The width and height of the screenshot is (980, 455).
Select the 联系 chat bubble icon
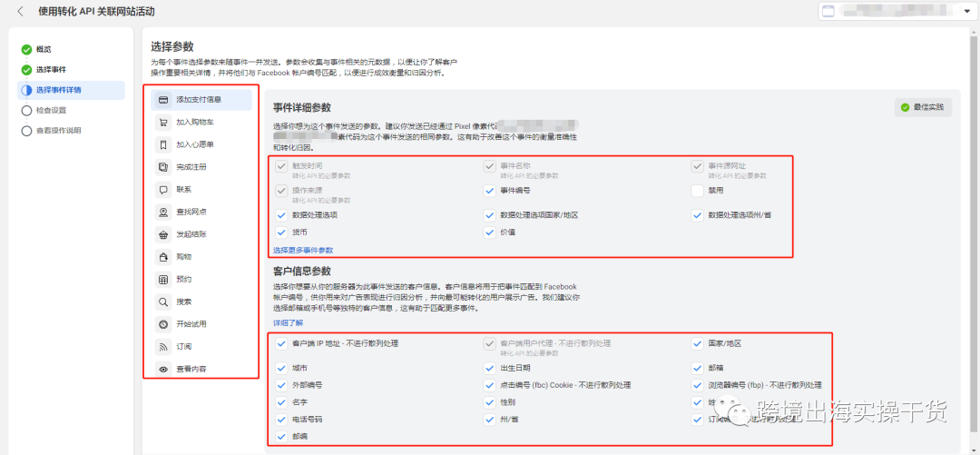163,190
